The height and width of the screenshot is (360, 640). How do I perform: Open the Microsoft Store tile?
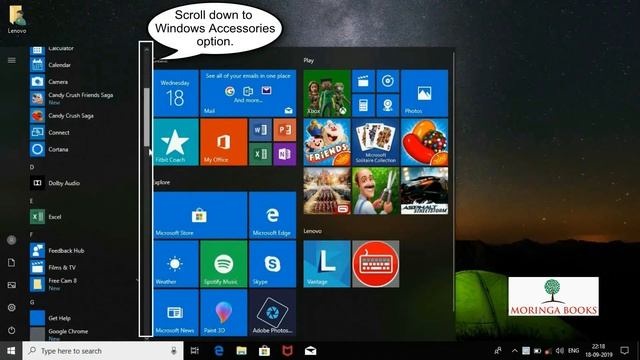(200, 215)
